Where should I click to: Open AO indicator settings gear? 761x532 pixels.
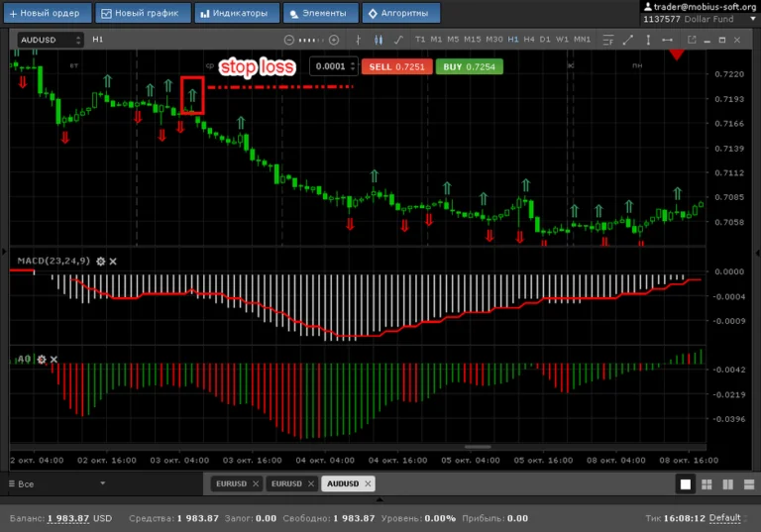(42, 360)
